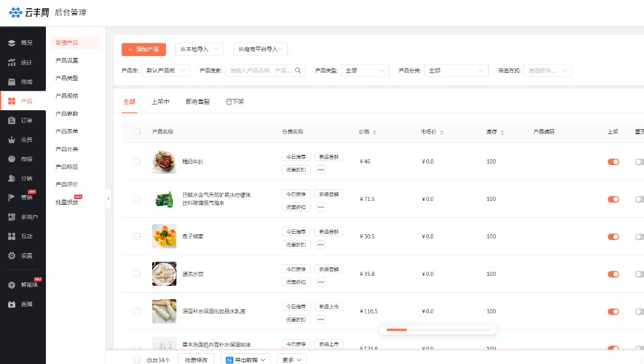Image resolution: width=644 pixels, height=364 pixels.
Task: Open the 多商户 multi-merchant sidebar icon
Action: 11,217
